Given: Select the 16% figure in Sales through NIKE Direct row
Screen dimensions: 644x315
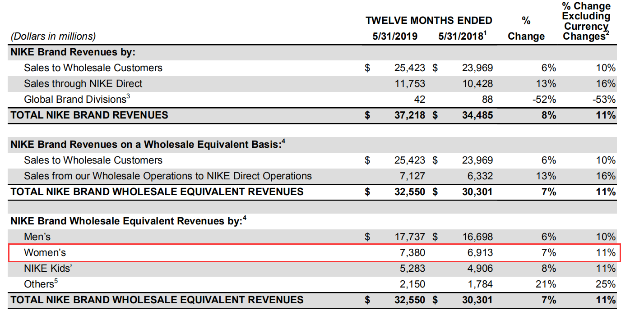Looking at the screenshot, I should (x=605, y=83).
